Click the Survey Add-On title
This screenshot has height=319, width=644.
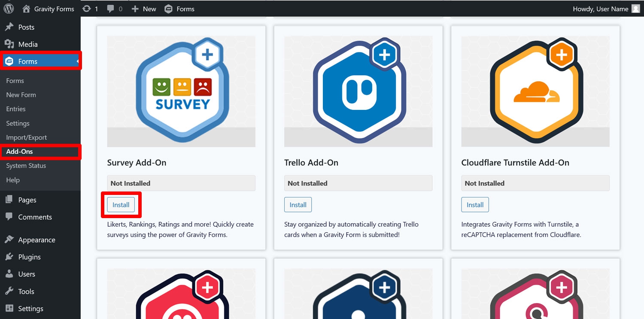click(137, 163)
